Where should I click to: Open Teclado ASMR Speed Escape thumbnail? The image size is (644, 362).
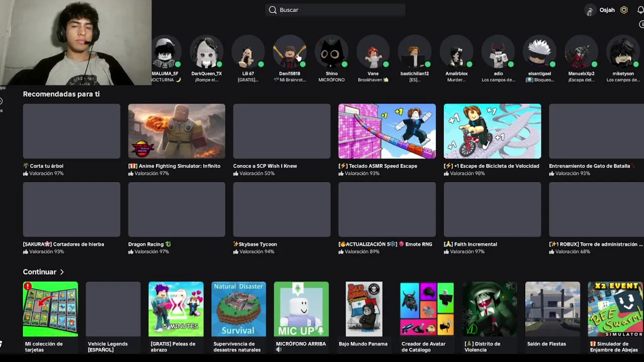point(387,131)
